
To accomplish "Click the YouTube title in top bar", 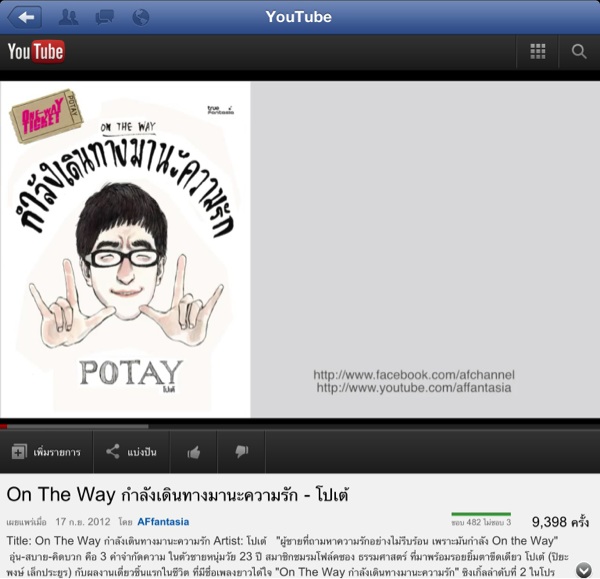I will [x=298, y=17].
